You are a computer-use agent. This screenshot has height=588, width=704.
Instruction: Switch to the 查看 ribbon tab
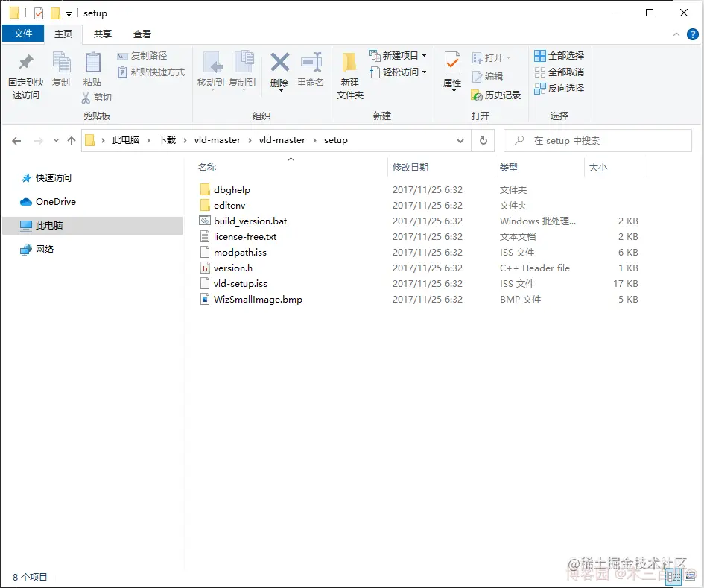[142, 34]
